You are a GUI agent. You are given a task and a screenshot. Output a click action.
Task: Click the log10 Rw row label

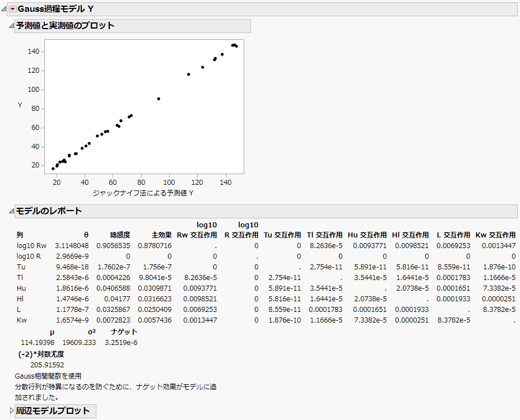click(x=31, y=246)
